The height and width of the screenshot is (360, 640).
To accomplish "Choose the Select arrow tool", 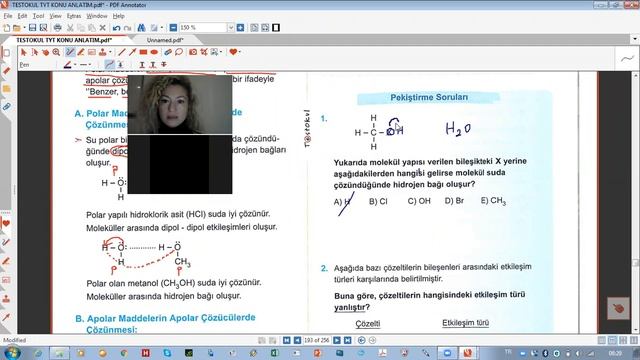I will (x=23, y=52).
